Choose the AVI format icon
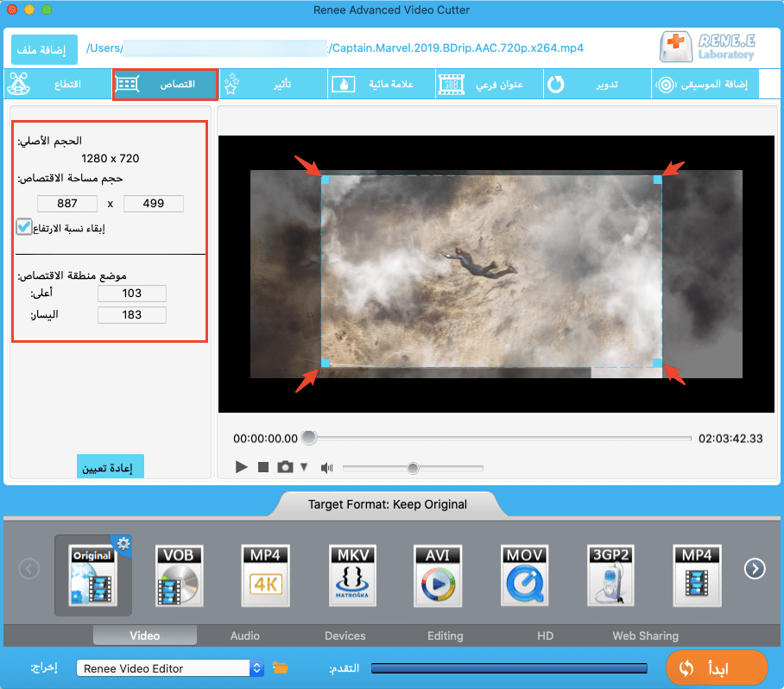Viewport: 784px width, 689px height. click(438, 576)
